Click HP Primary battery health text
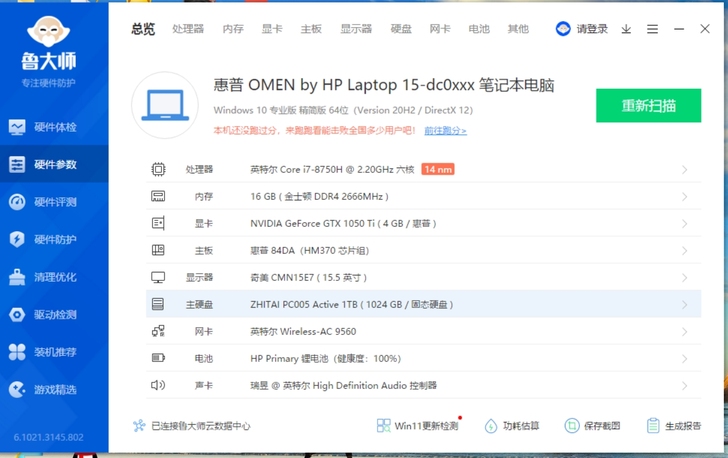Image resolution: width=728 pixels, height=458 pixels. [x=325, y=358]
